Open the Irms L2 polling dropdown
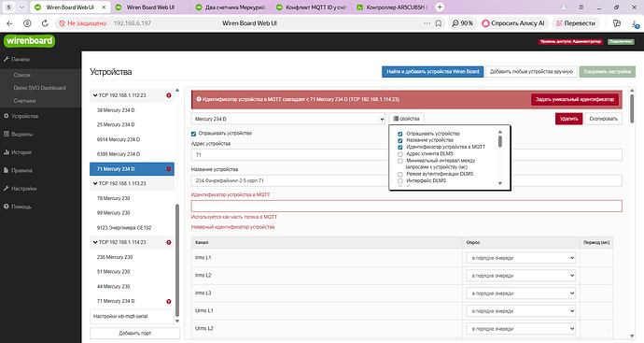Screen dimensions: 644x343 pos(521,276)
